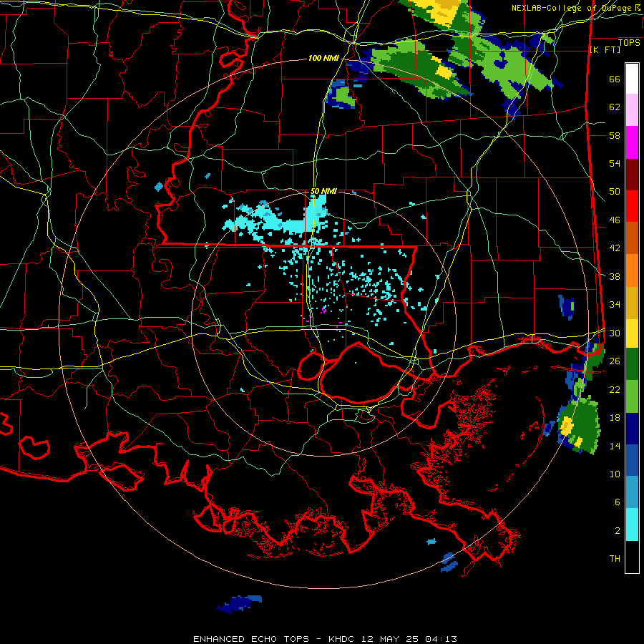Click the legend value '54'
644x644 pixels.
click(x=615, y=163)
